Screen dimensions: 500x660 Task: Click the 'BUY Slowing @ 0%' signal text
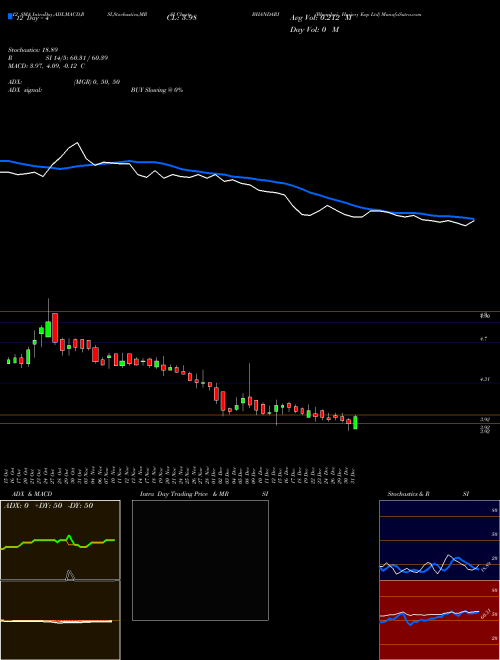pos(157,90)
